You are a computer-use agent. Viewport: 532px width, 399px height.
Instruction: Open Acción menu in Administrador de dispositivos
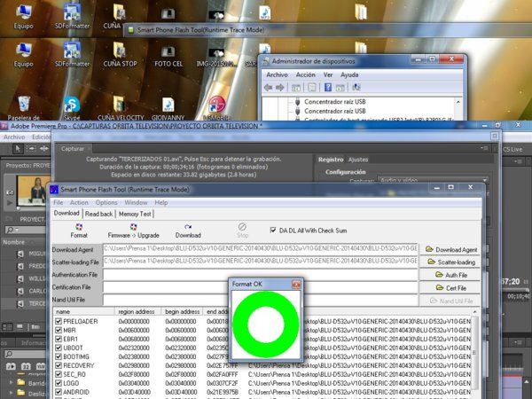coord(305,74)
